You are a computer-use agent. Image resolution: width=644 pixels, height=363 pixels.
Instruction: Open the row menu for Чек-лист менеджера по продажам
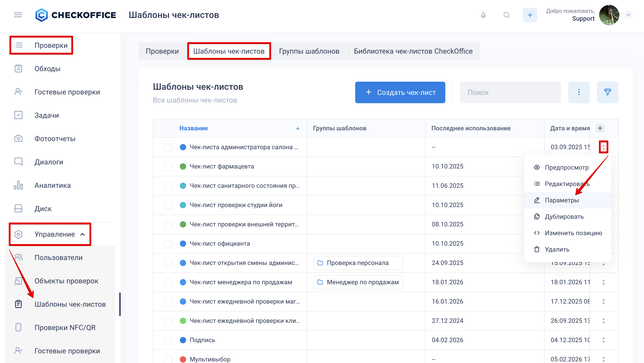[x=603, y=282]
